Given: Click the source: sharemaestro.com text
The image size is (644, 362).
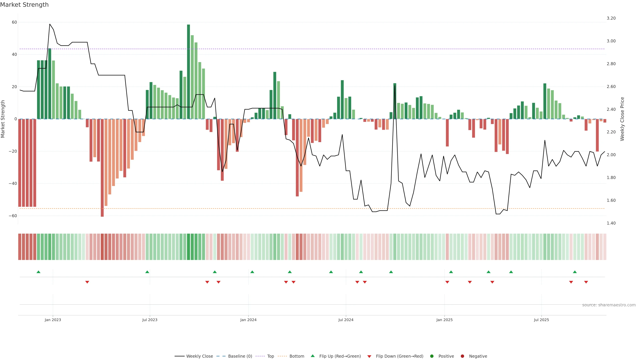Looking at the screenshot, I should (x=609, y=305).
